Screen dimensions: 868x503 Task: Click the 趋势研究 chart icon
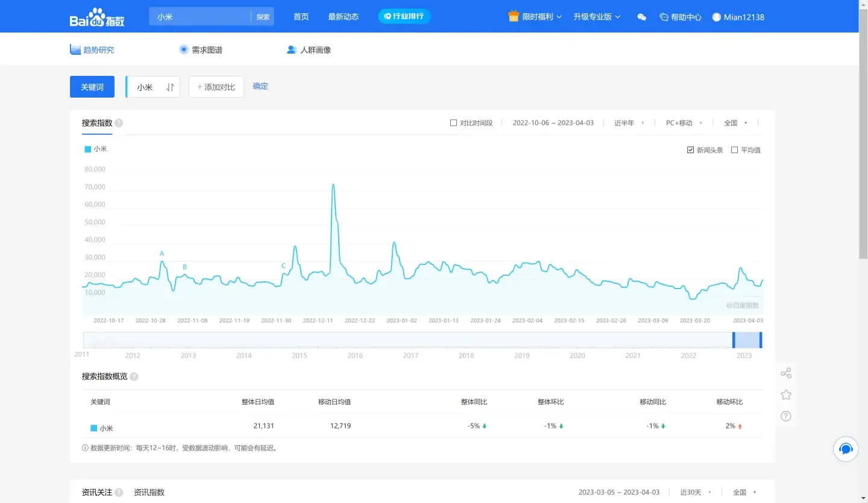click(75, 49)
